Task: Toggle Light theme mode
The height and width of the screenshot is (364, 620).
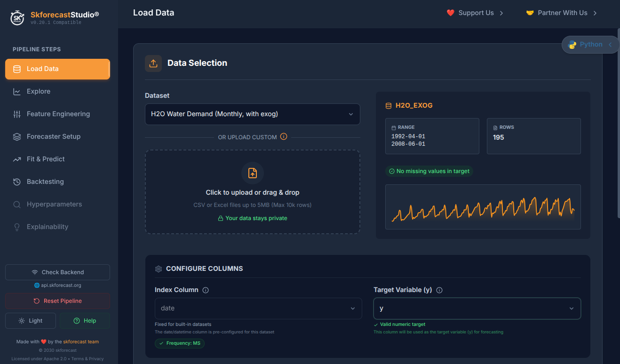Action: tap(31, 321)
